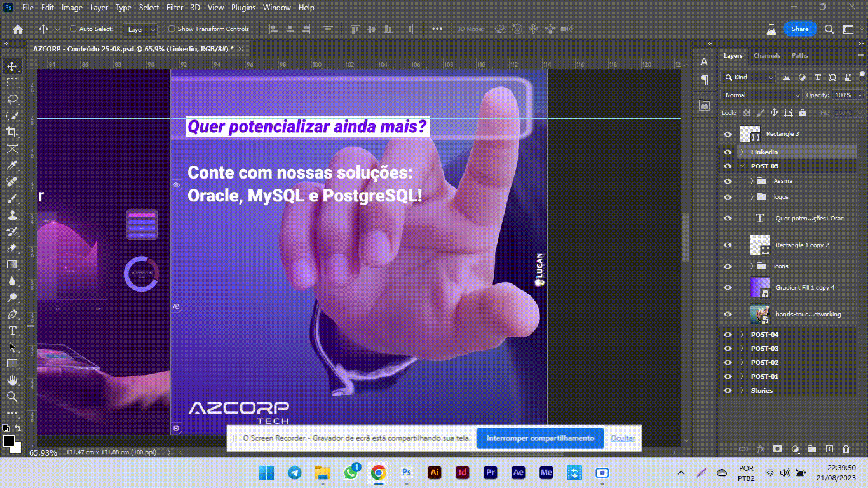This screenshot has height=488, width=868.
Task: Hide the Assina folder layer
Action: pyautogui.click(x=728, y=181)
